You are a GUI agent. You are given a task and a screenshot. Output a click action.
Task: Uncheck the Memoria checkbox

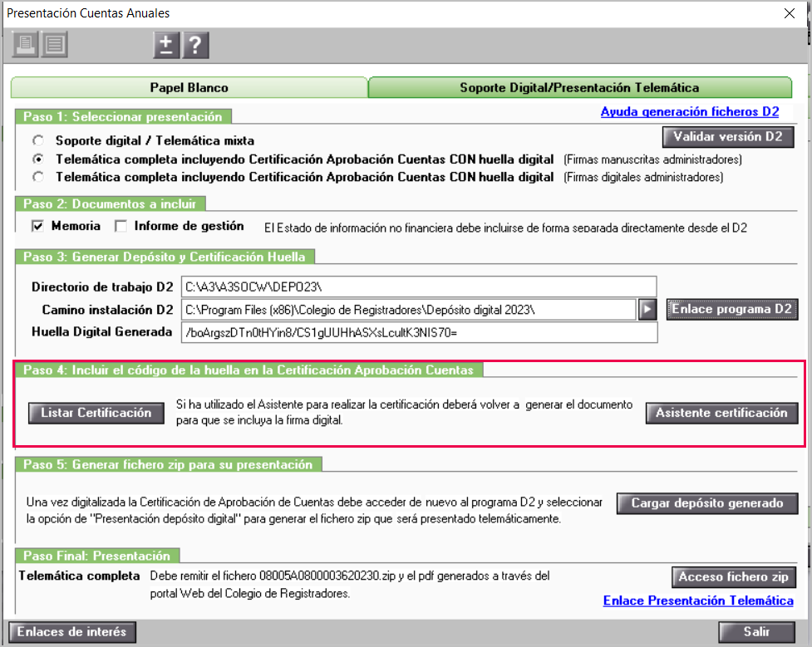(x=37, y=226)
